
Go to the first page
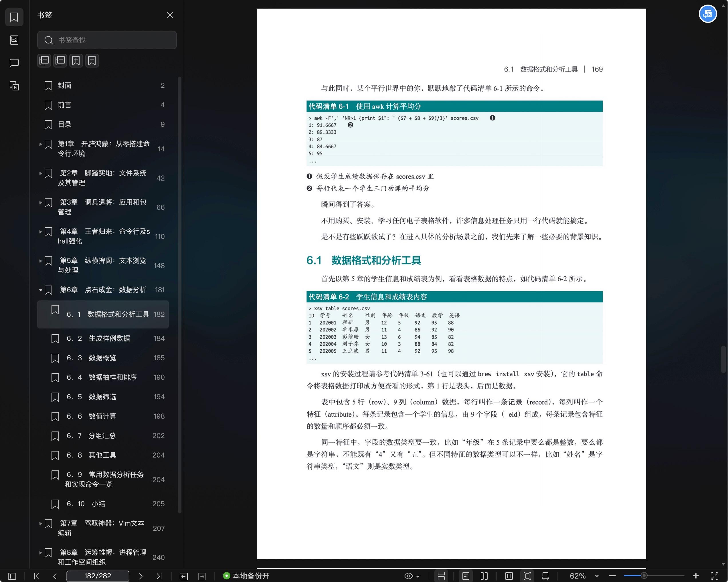[37, 576]
